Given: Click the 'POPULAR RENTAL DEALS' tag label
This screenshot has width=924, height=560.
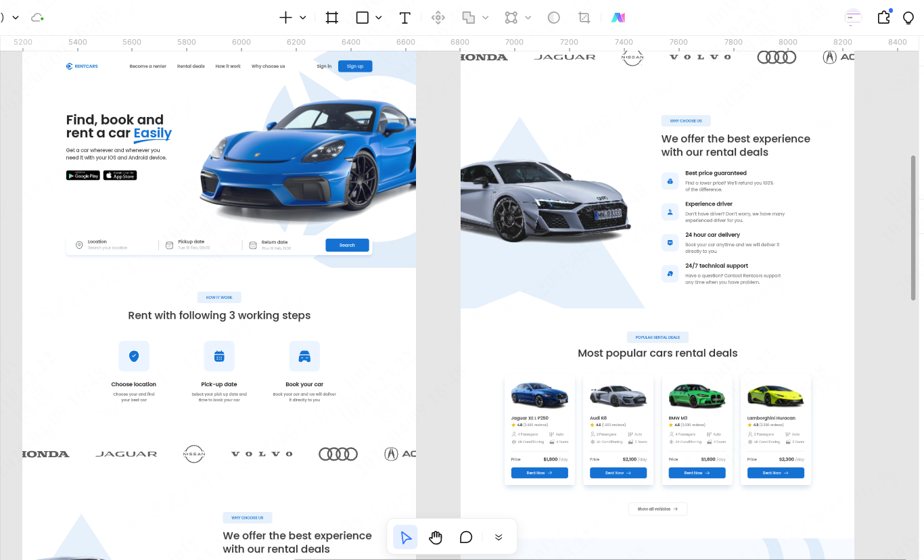Looking at the screenshot, I should pos(657,337).
